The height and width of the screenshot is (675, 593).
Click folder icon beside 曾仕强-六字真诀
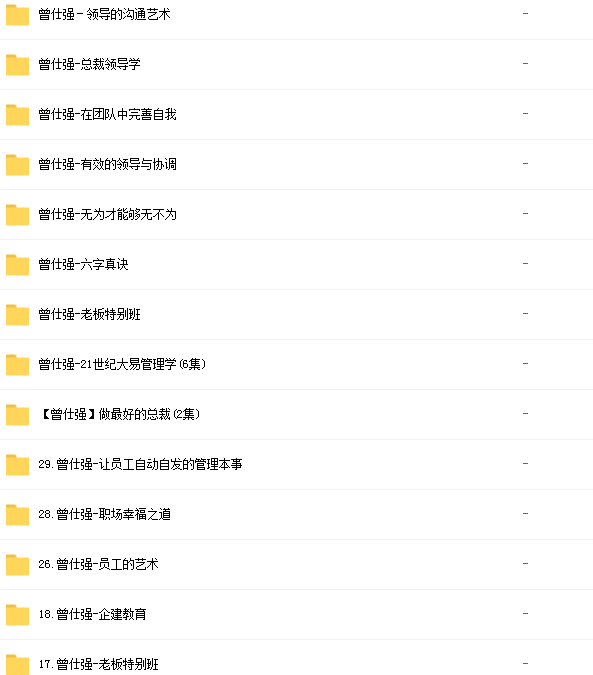pos(17,265)
